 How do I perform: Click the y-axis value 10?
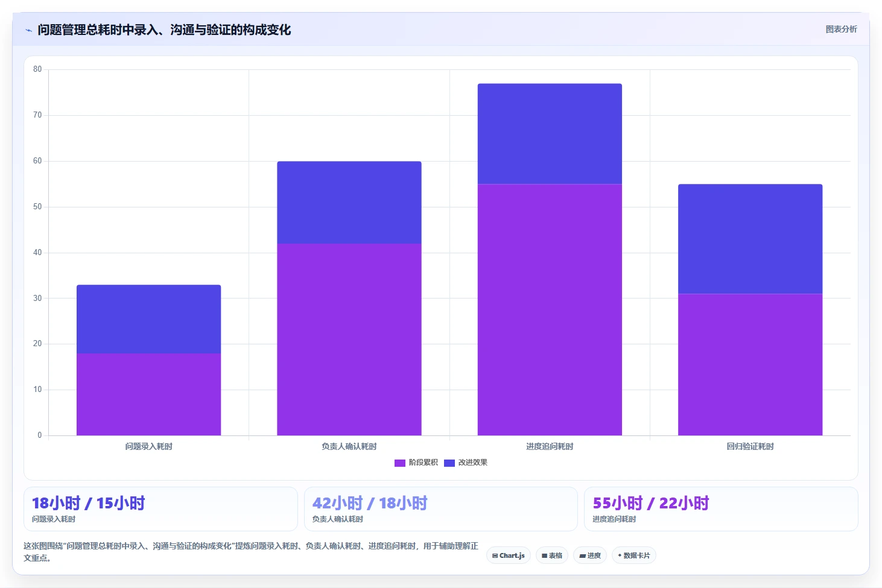tap(37, 390)
